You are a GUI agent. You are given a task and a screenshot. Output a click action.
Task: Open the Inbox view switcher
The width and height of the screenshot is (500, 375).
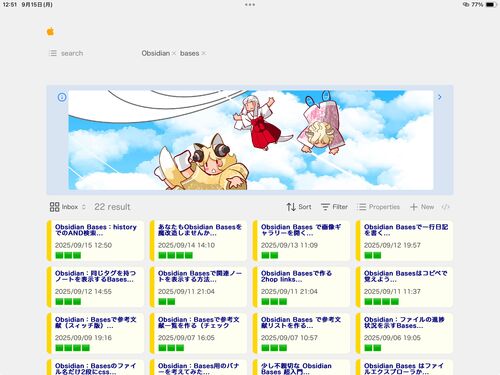[68, 207]
